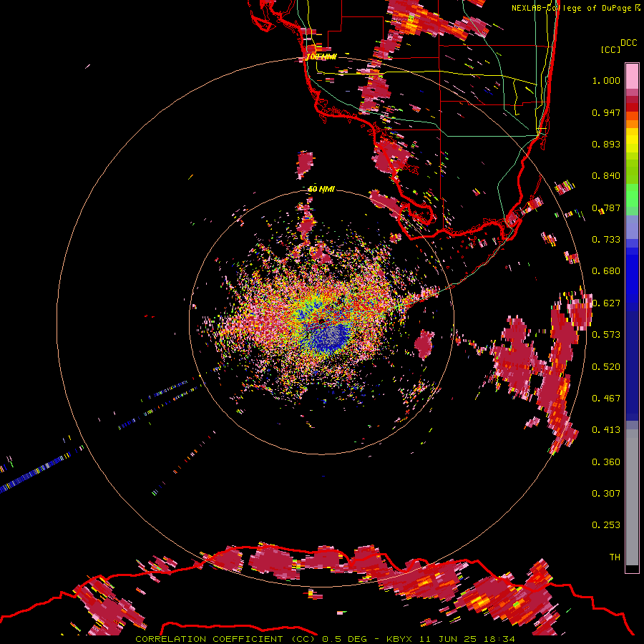Click the 0.573 scale value
The image size is (644, 644).
(606, 335)
